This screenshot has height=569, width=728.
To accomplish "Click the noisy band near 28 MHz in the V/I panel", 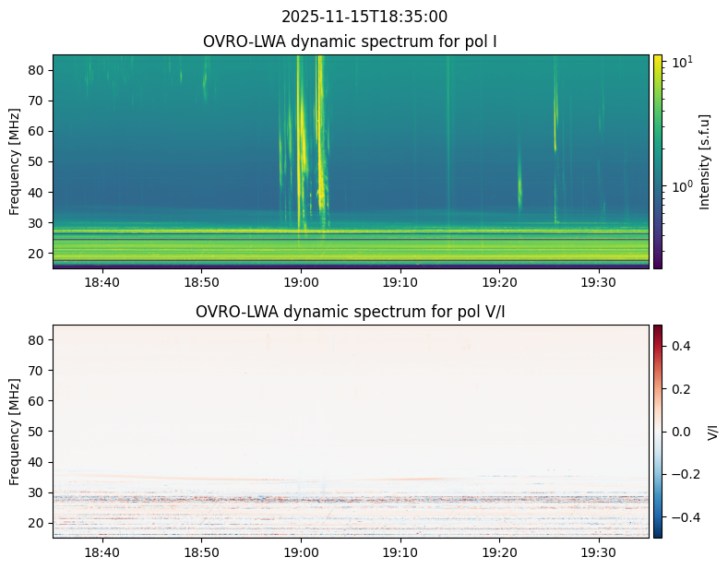I will pos(351,500).
